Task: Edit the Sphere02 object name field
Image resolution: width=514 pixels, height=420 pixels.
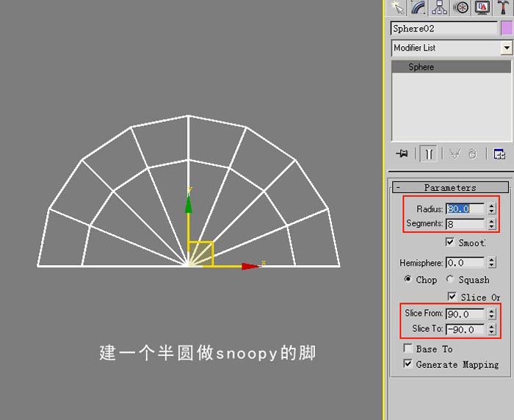Action: pyautogui.click(x=444, y=29)
